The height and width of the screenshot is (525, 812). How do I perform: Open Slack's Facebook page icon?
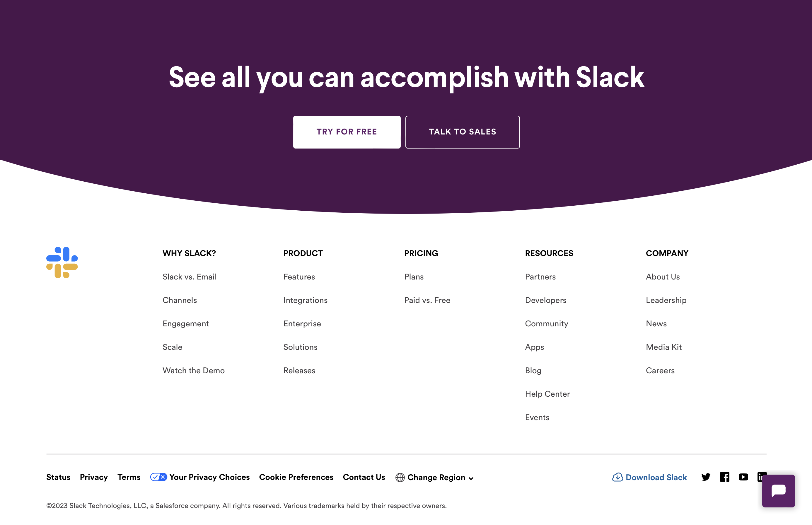(x=724, y=477)
